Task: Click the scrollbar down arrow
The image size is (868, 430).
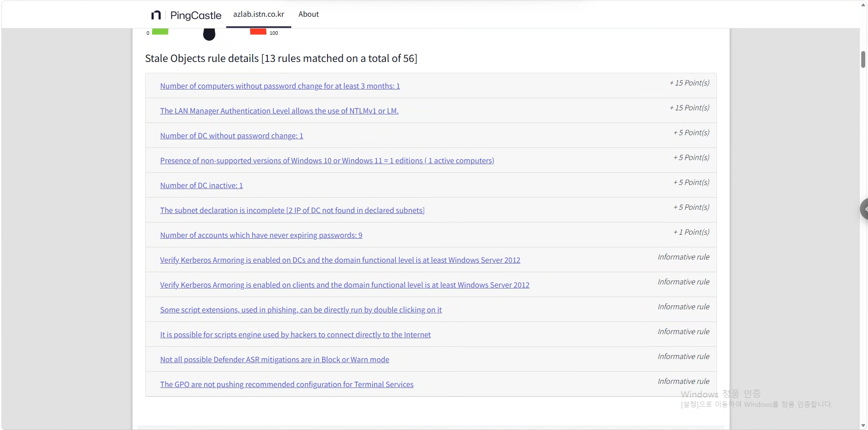Action: 863,425
